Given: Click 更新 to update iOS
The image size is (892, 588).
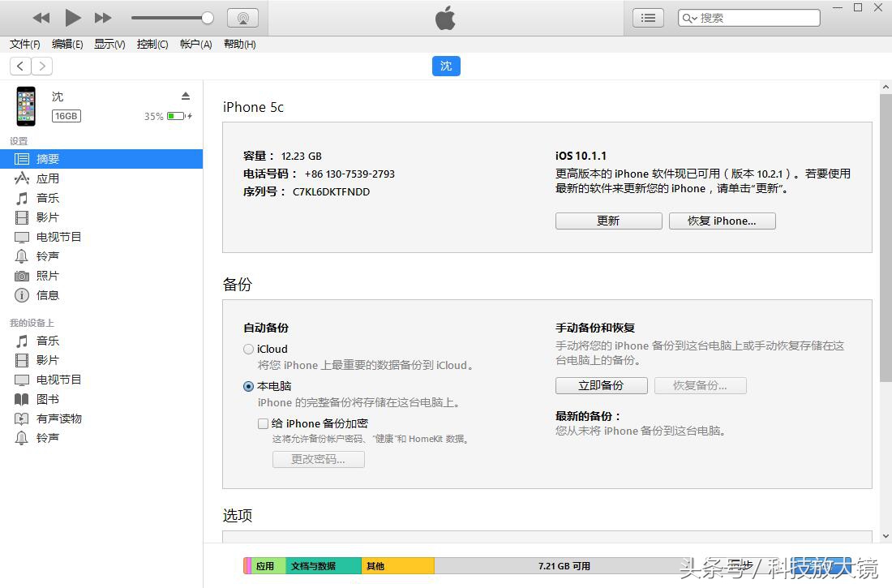Looking at the screenshot, I should point(607,220).
